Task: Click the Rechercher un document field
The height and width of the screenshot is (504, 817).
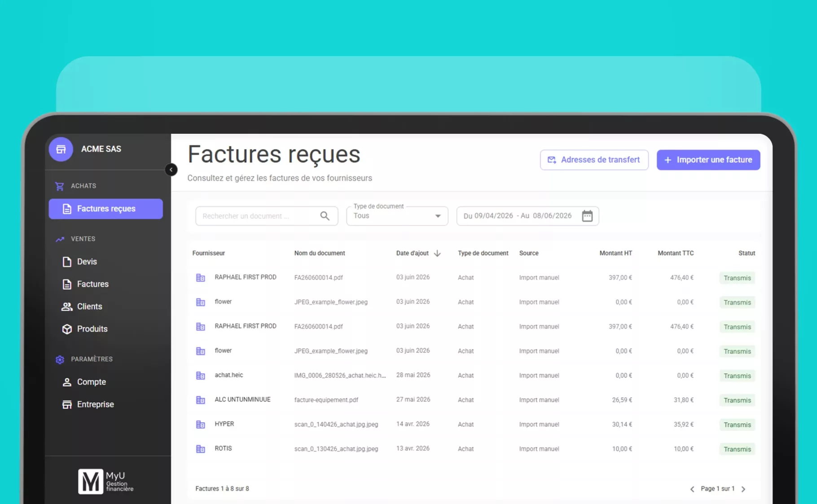Action: point(267,216)
